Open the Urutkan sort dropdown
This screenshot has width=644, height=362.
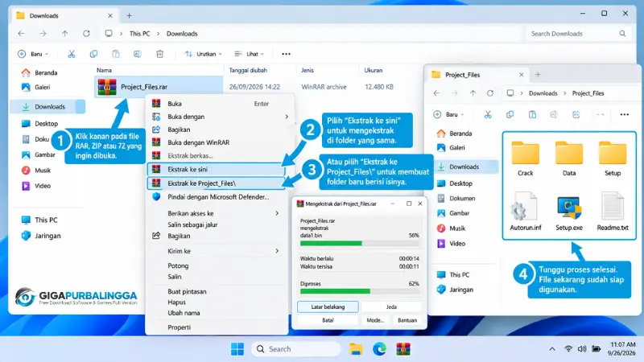pyautogui.click(x=204, y=54)
